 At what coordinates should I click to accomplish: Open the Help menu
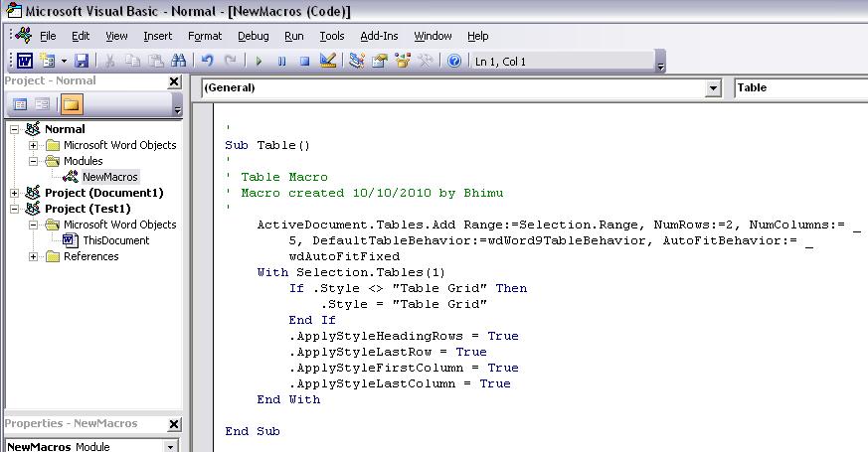tap(477, 36)
